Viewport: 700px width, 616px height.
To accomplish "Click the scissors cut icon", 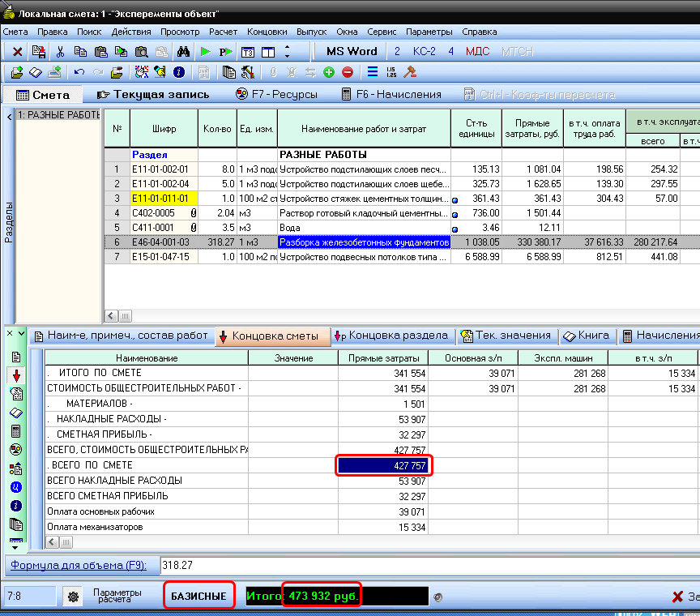I will (59, 51).
